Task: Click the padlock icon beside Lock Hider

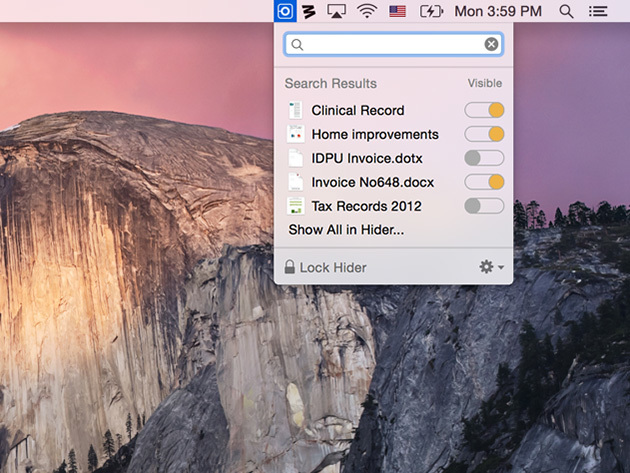Action: (x=290, y=266)
